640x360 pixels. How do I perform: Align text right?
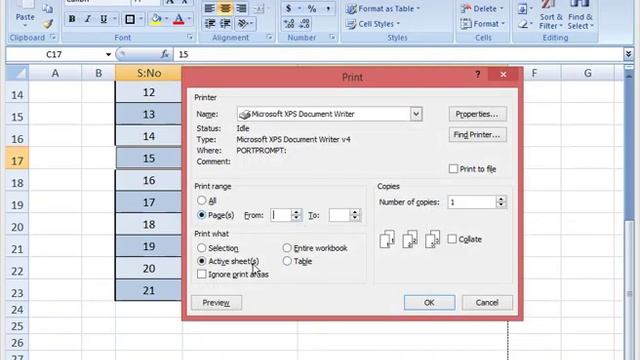pos(241,8)
